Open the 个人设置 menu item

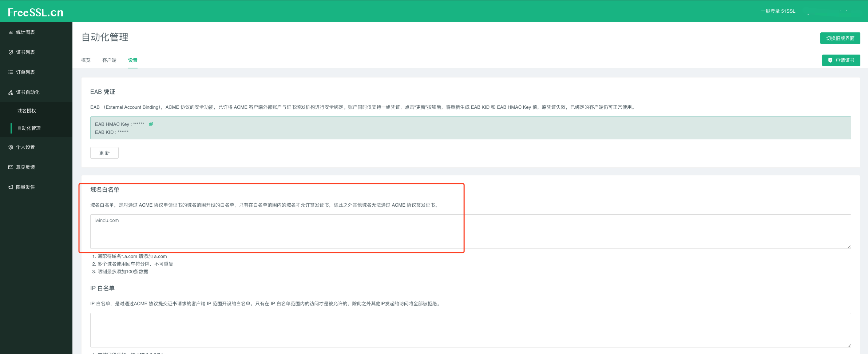[x=36, y=147]
